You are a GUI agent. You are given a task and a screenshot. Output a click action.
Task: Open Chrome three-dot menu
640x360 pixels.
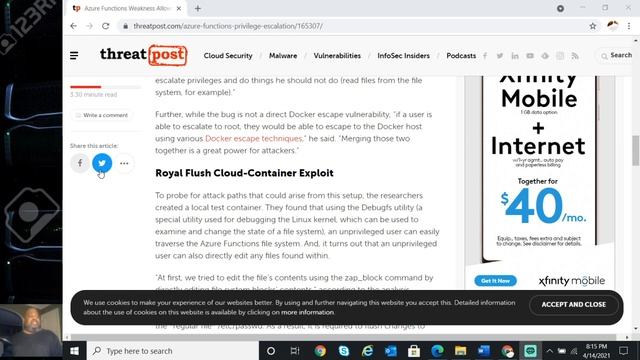(629, 26)
